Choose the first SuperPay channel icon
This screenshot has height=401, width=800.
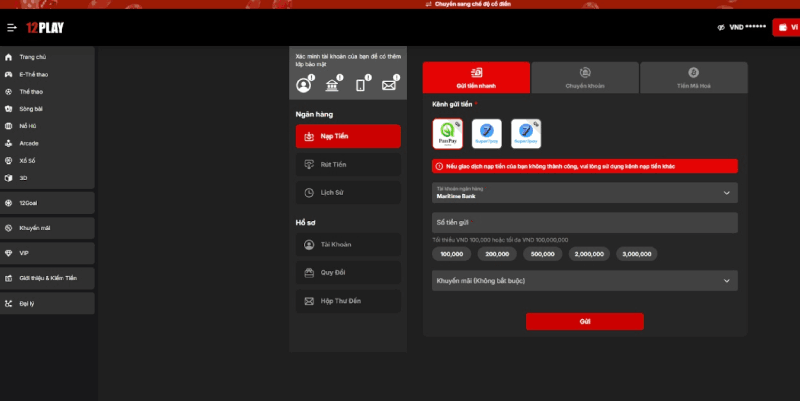[x=486, y=133]
